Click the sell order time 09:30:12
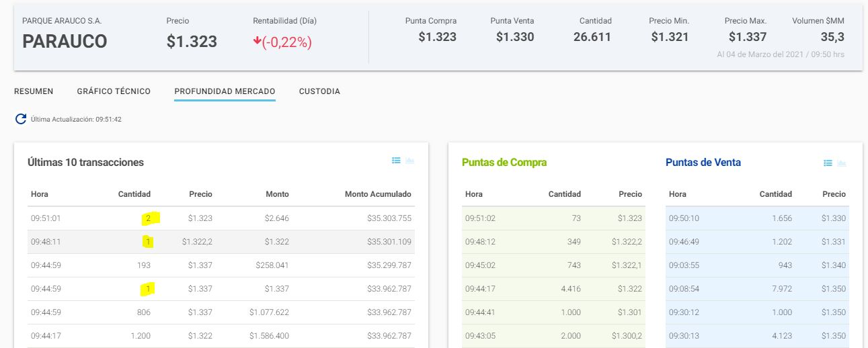This screenshot has height=348, width=868. click(x=684, y=312)
